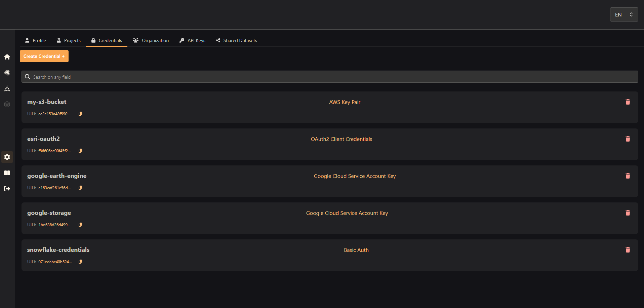Switch to the Projects tab
Viewport: 644px width, 308px height.
[69, 40]
